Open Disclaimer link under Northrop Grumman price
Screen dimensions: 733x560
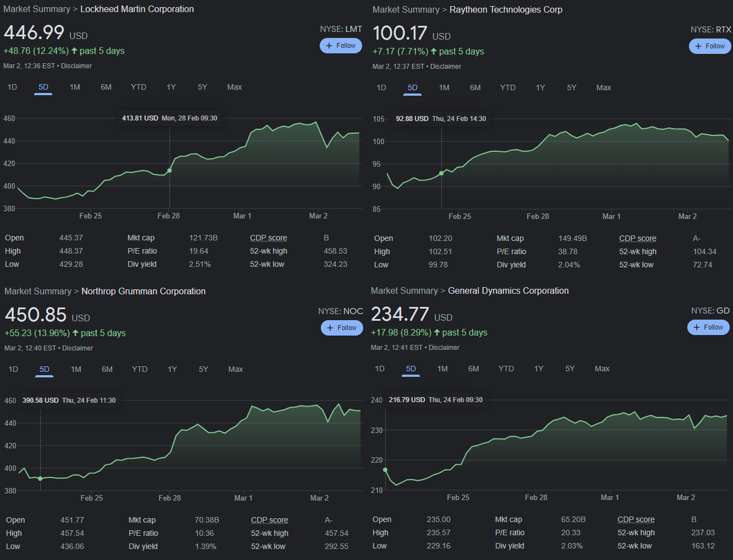(x=78, y=348)
